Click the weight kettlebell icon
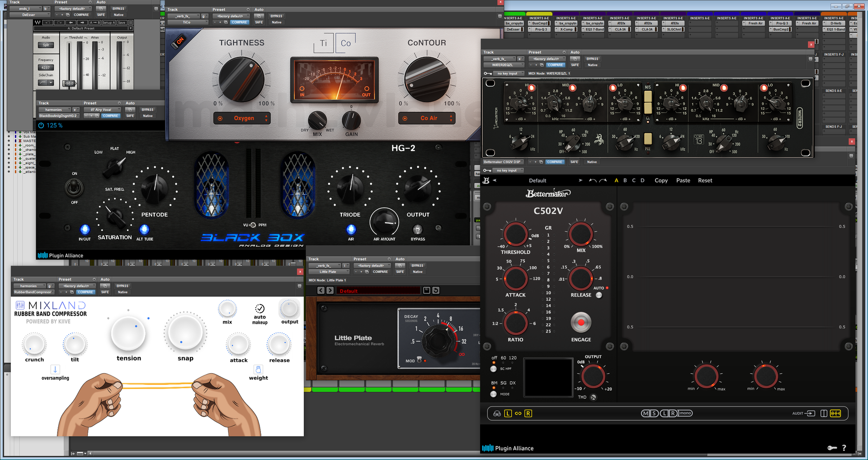868x460 pixels. tap(258, 369)
